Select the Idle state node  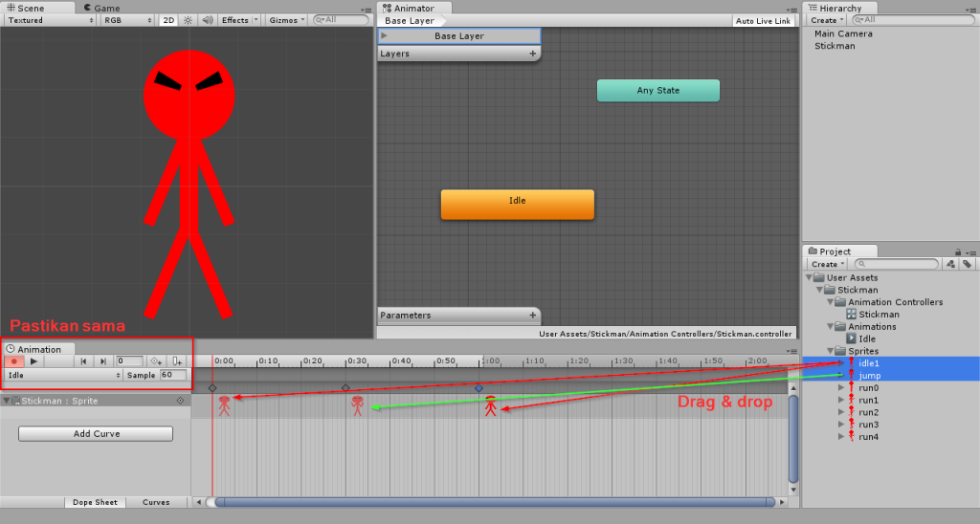[517, 204]
